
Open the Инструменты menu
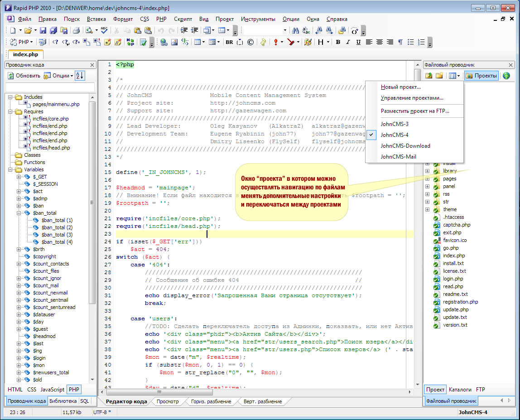258,19
